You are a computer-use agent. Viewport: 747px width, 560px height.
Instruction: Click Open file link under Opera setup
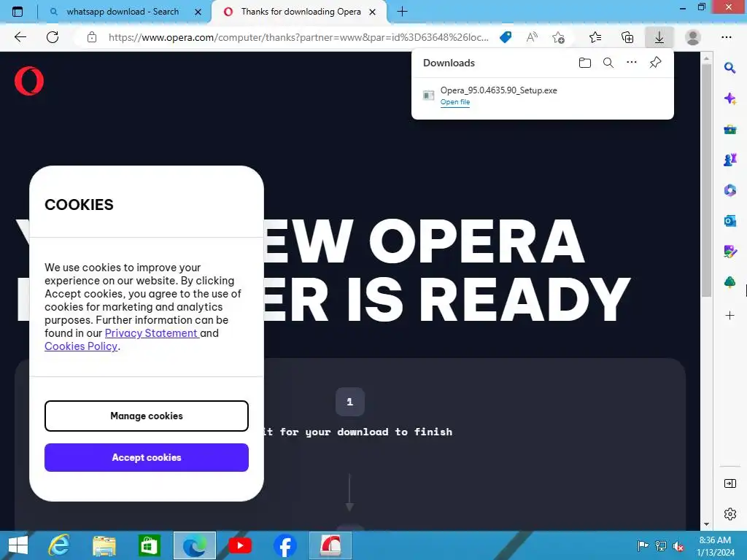tap(455, 102)
